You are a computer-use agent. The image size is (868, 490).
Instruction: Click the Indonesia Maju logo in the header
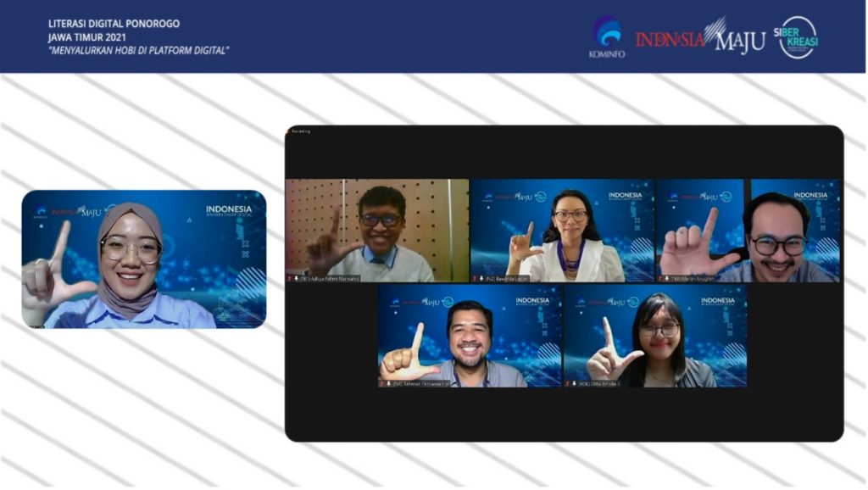point(700,38)
